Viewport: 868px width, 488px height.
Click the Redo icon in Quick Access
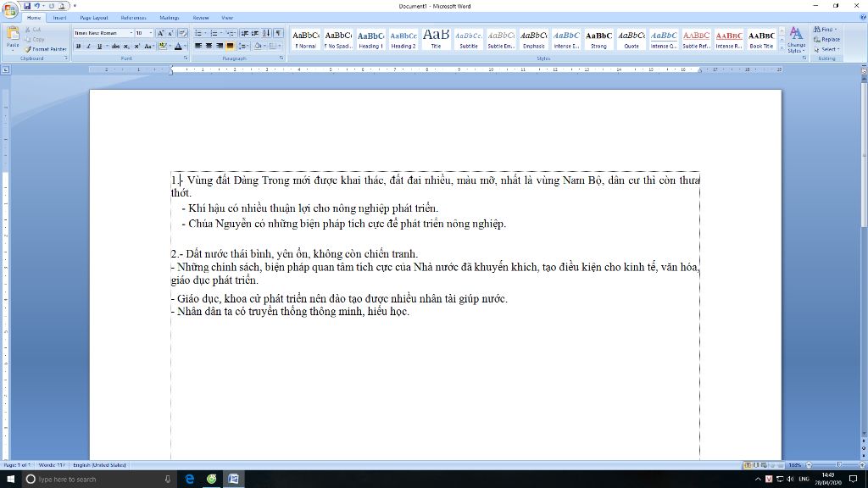pyautogui.click(x=52, y=6)
